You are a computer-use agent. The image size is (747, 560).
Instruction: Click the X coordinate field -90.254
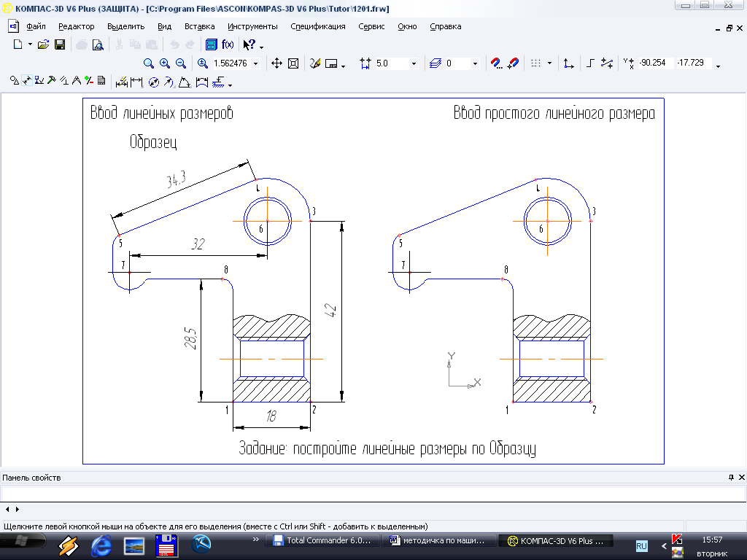pos(656,63)
